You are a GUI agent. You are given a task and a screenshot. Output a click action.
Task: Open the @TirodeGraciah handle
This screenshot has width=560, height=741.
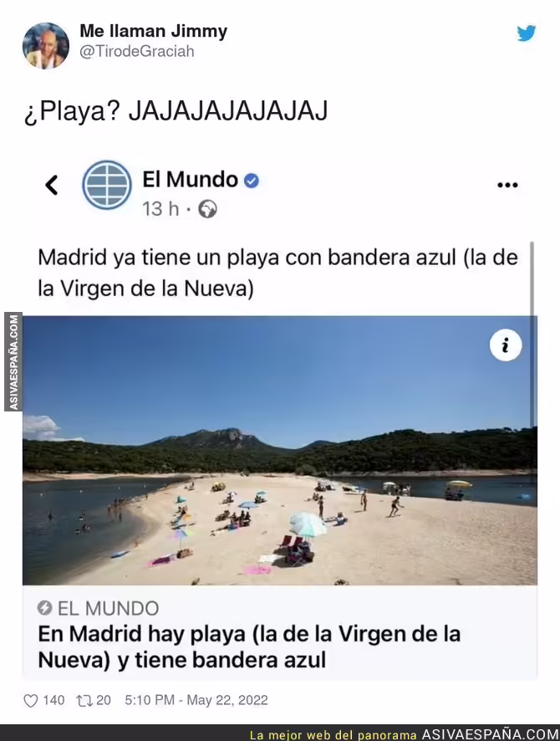pyautogui.click(x=137, y=51)
